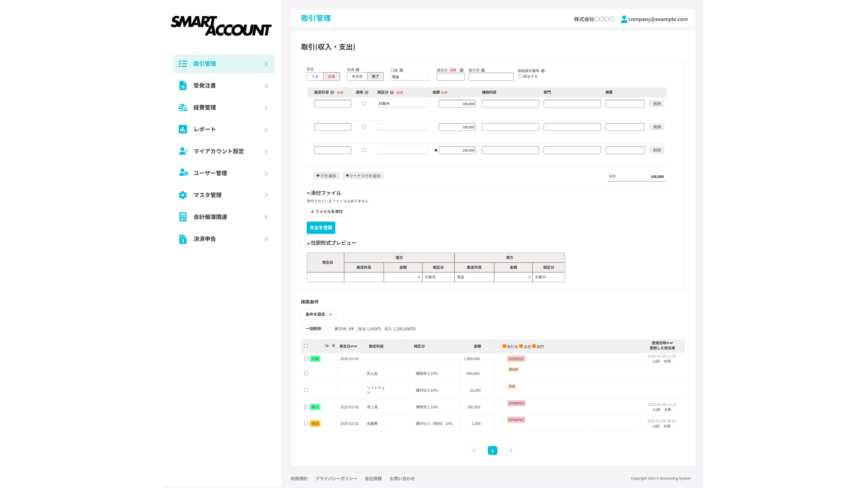Collapse the 添付ファイル section

309,193
